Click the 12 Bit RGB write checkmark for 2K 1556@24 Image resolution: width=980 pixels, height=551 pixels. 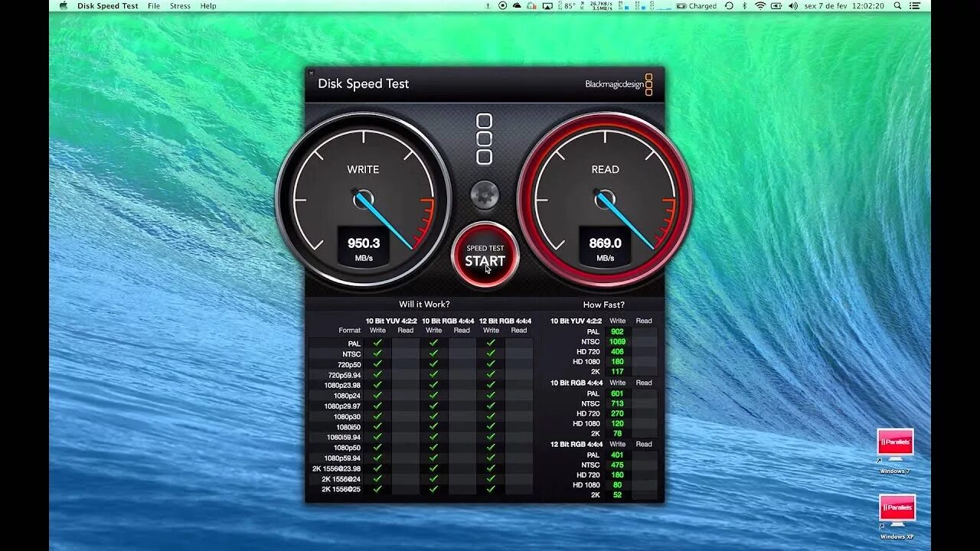pyautogui.click(x=491, y=478)
